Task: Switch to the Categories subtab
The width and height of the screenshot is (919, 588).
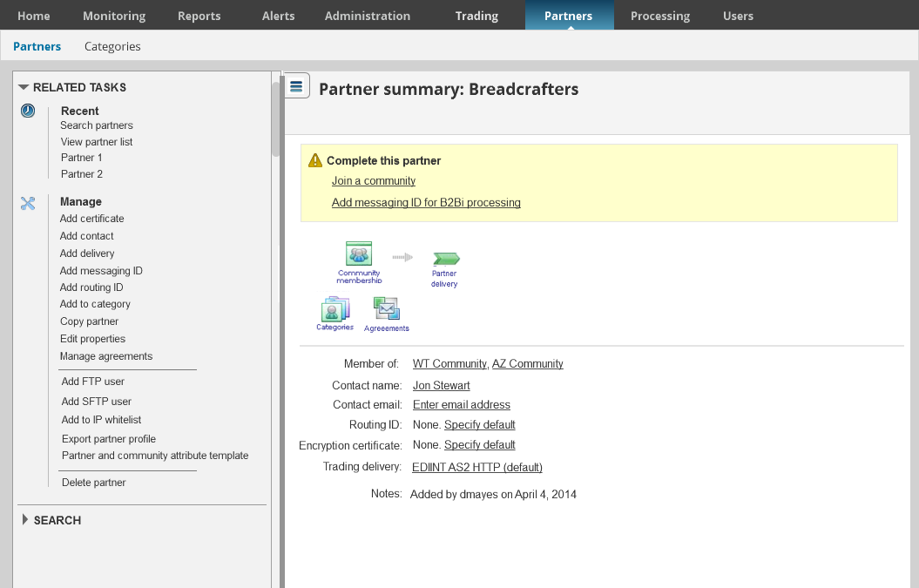Action: click(x=112, y=46)
